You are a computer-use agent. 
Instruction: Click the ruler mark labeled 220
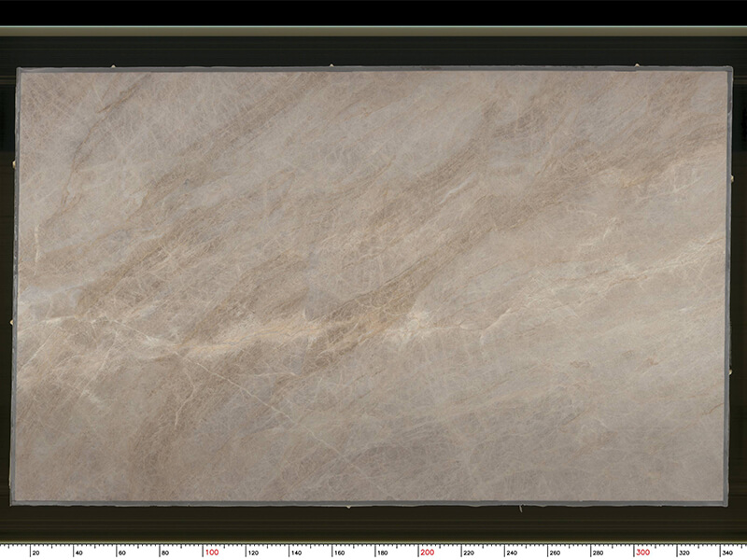[469, 553]
